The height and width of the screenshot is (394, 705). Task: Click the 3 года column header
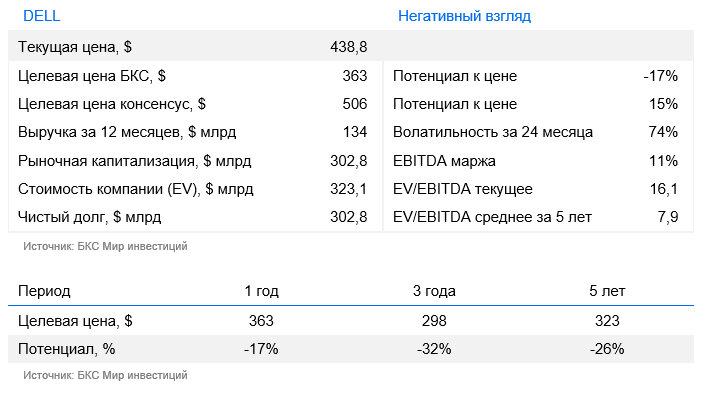pos(434,291)
